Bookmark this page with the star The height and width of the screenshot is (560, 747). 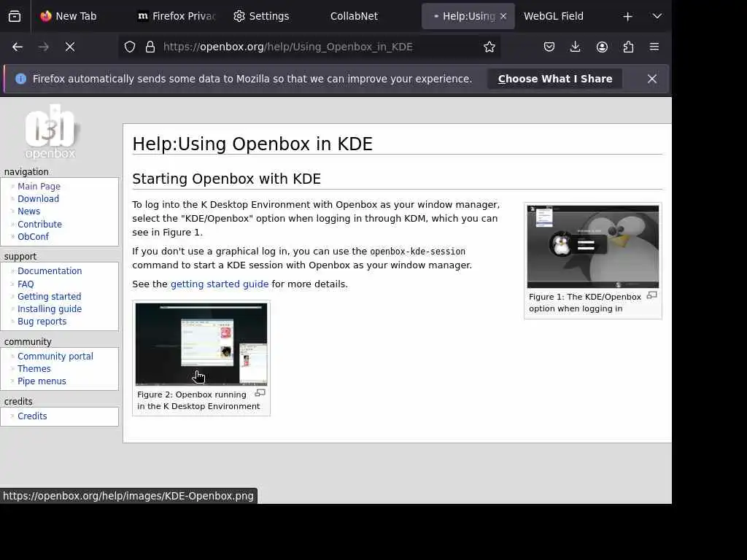pos(489,47)
